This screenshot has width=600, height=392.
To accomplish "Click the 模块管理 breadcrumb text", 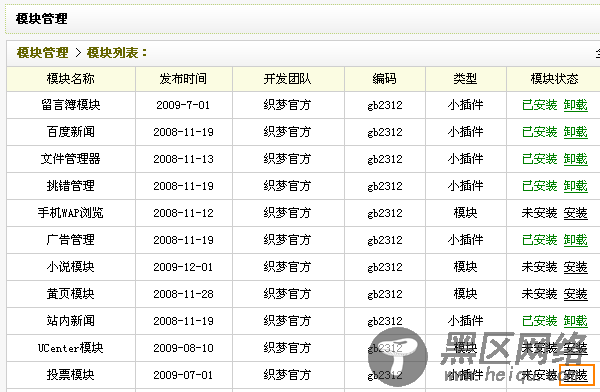I will pyautogui.click(x=42, y=53).
